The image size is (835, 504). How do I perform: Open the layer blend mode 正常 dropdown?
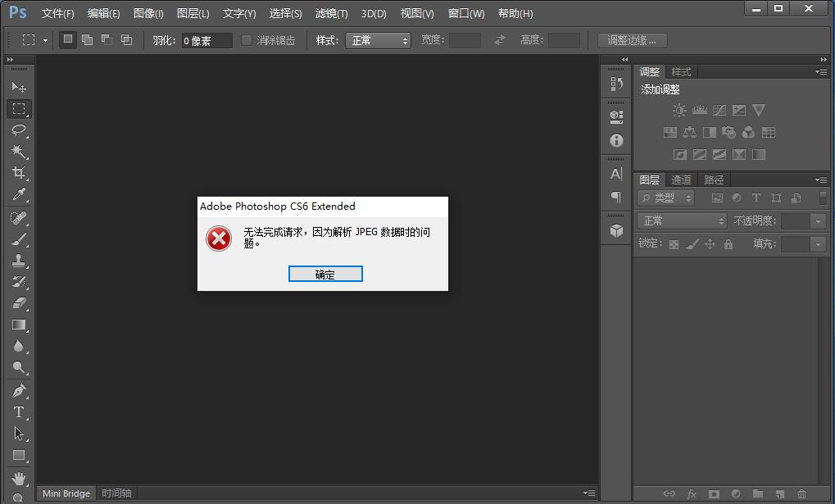[682, 220]
